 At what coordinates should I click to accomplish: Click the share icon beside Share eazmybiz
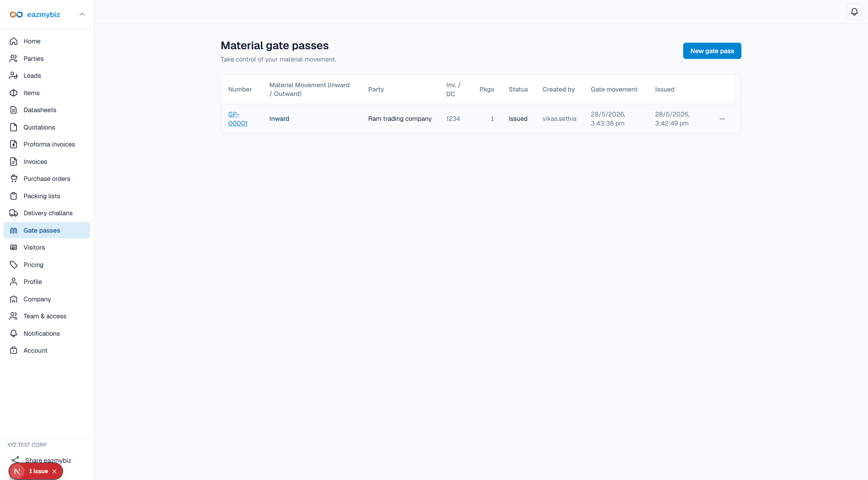[16, 460]
